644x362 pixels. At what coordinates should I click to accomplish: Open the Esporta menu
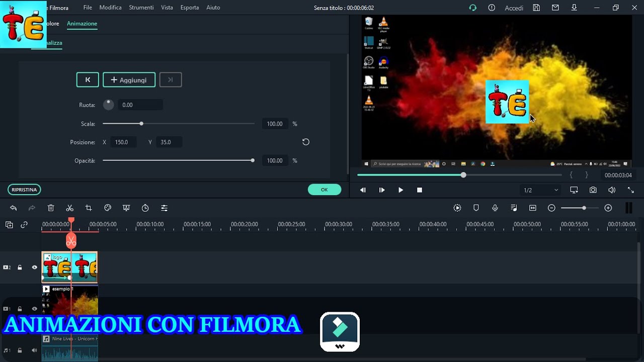click(x=190, y=8)
